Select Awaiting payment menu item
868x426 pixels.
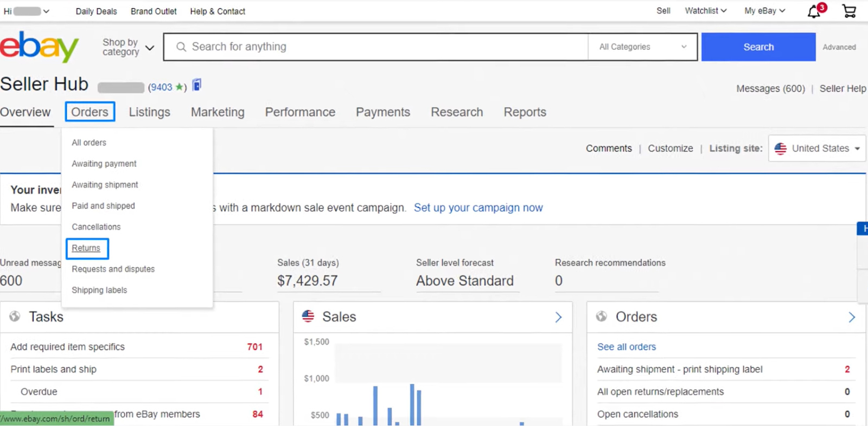(104, 164)
